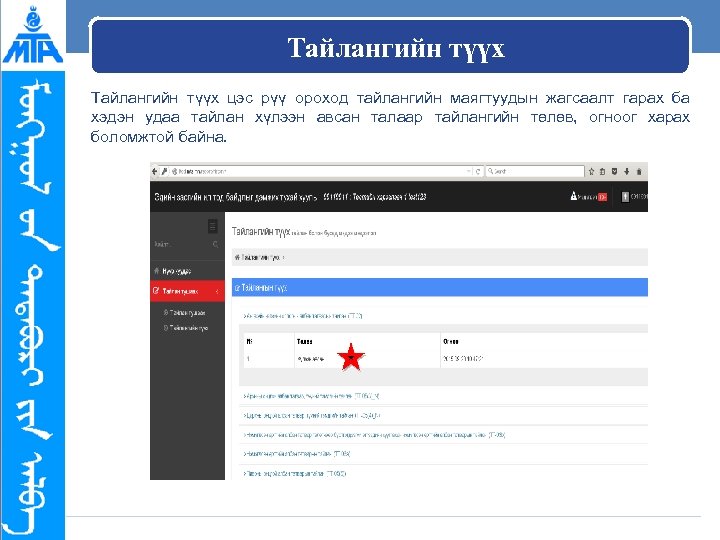Expand the last report row in the list

coord(294,473)
